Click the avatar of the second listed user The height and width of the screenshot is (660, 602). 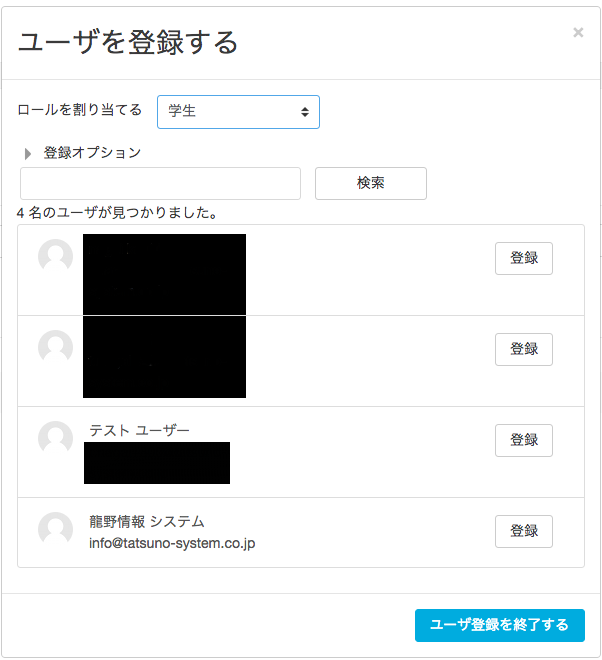tap(55, 347)
